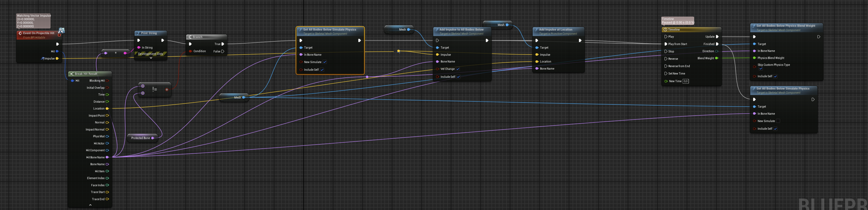
Task: Toggle Include Self on Add Impulse to All Bodies Below
Action: (458, 77)
